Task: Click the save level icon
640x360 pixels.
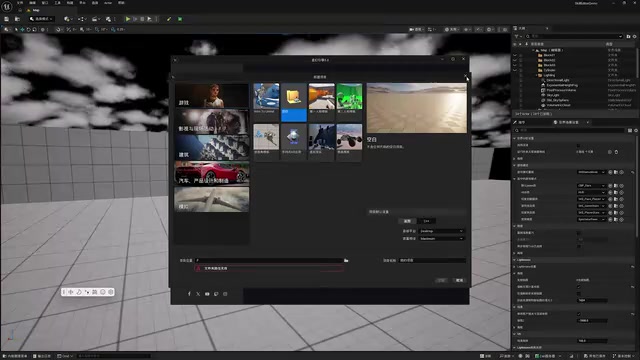Action: pos(7,19)
